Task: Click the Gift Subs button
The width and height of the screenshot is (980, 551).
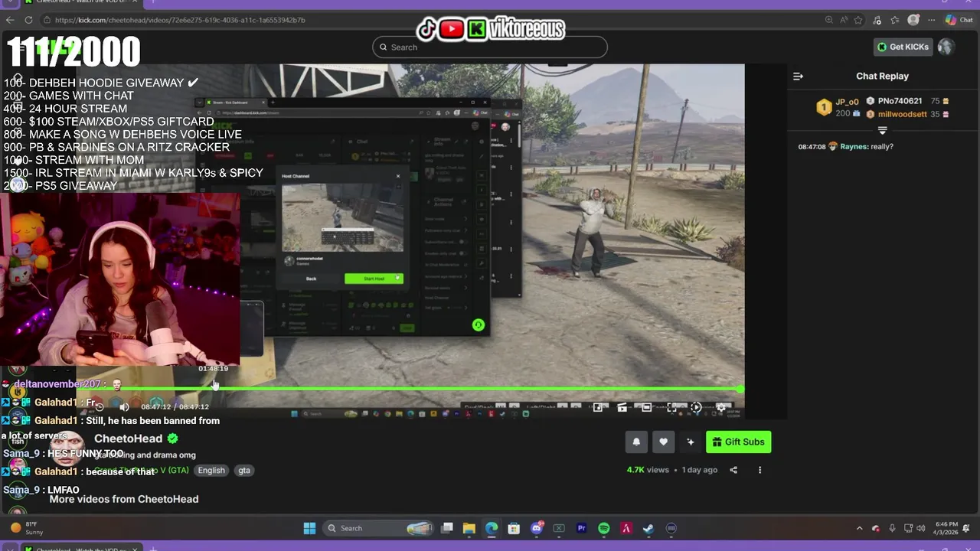Action: 738,442
